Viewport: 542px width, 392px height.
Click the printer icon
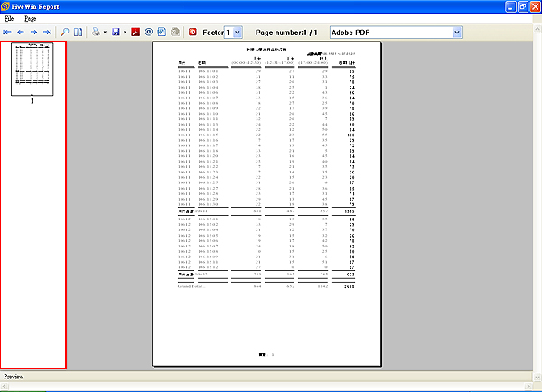coord(94,32)
